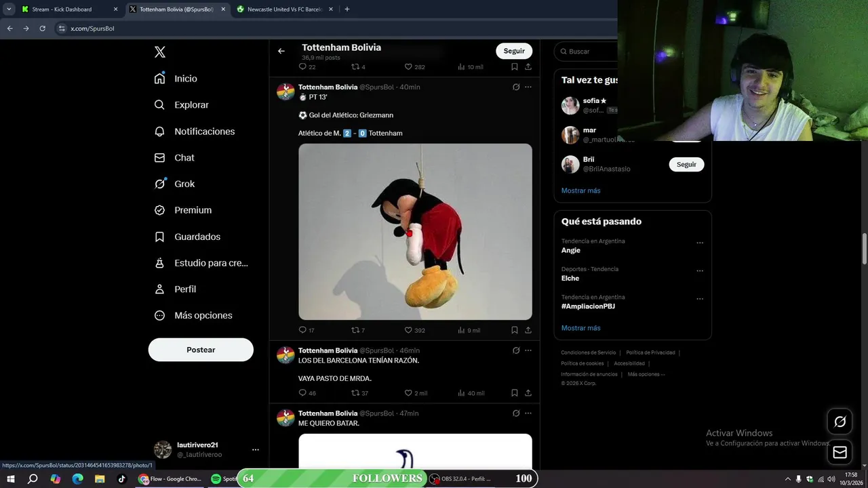Open options for #AmpliacionPBJ trend
Viewport: 868px width, 488px height.
[x=700, y=299]
